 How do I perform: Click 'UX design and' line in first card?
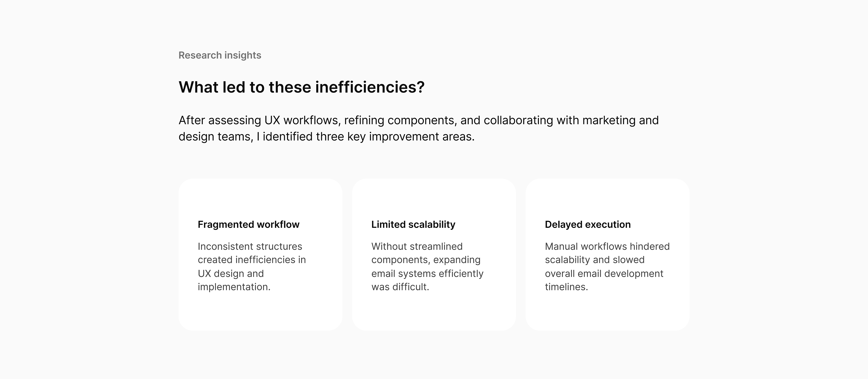pos(231,274)
